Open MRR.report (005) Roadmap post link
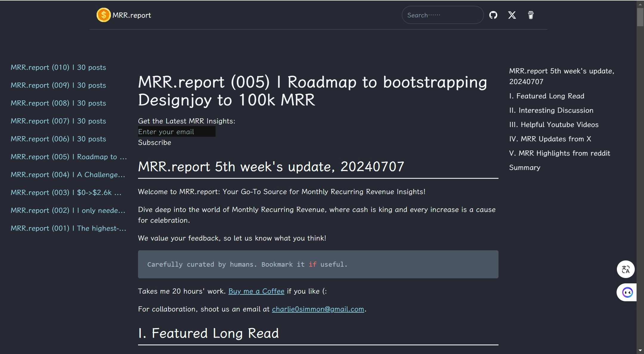The width and height of the screenshot is (644, 354). [69, 157]
